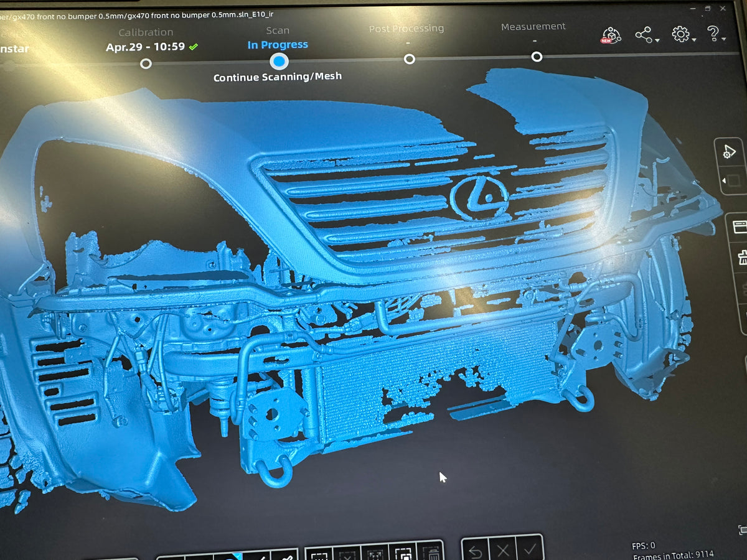Viewport: 747px width, 560px height.
Task: Open the new 3D model sharing icon
Action: click(612, 34)
